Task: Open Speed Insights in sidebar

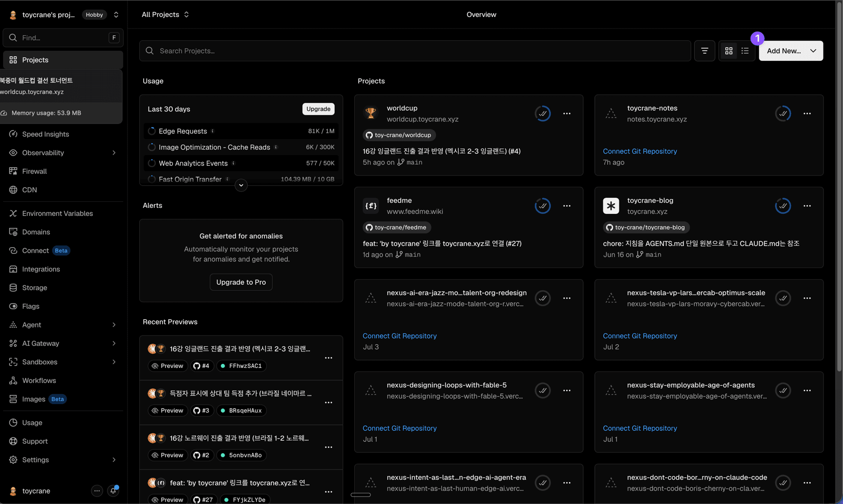Action: 45,134
